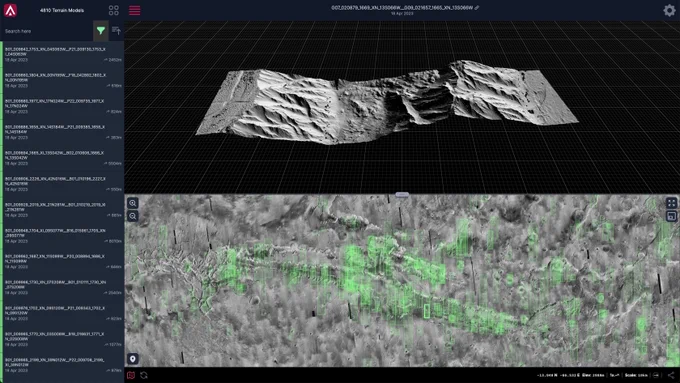The image size is (680, 383).
Task: Open terrain model row containing 1753
Action: point(63,54)
